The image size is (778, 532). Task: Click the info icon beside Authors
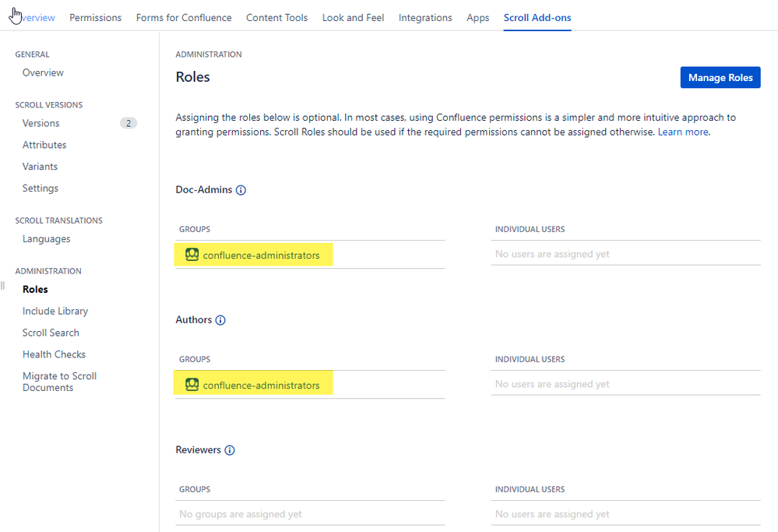(220, 320)
